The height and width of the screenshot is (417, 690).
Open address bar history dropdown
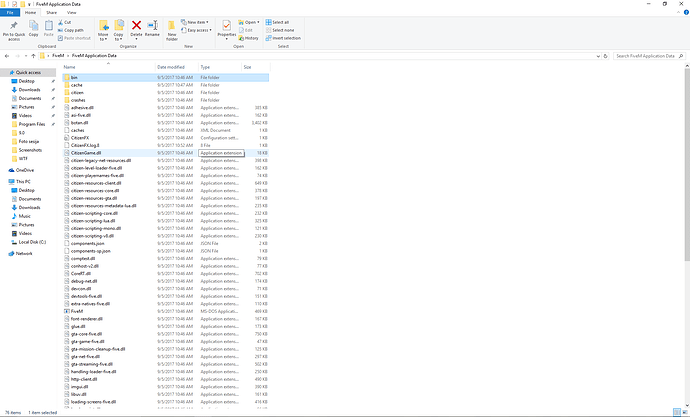coord(598,56)
